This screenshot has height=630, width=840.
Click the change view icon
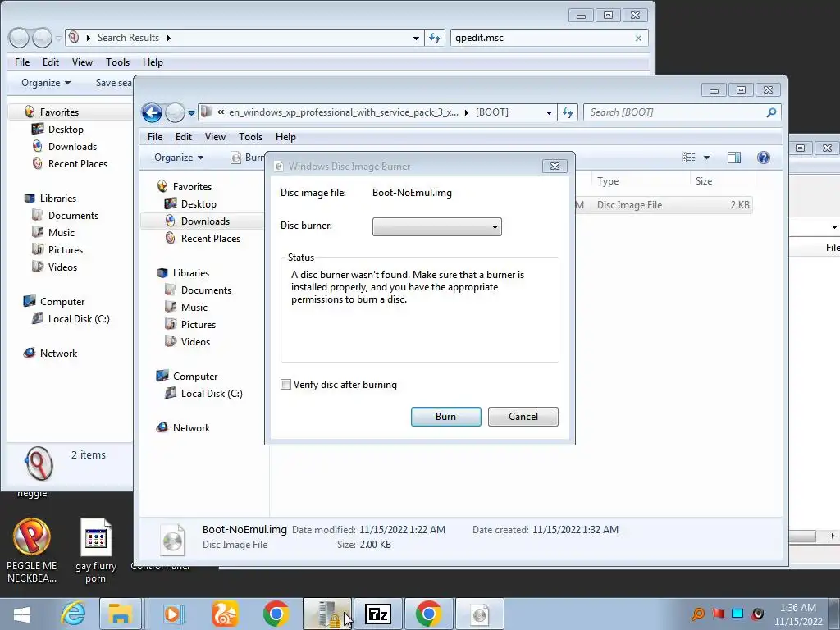tap(689, 157)
